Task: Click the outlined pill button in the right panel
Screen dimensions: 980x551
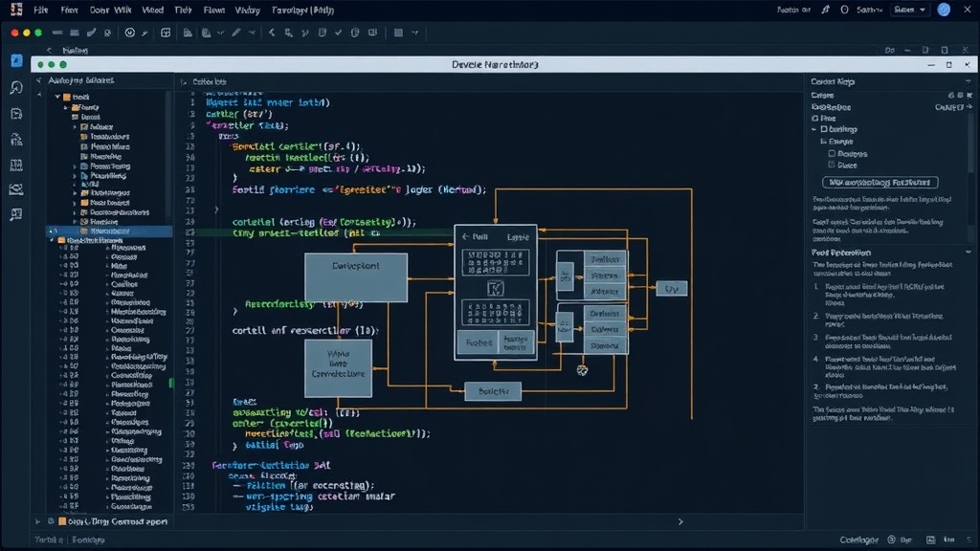Action: click(880, 183)
